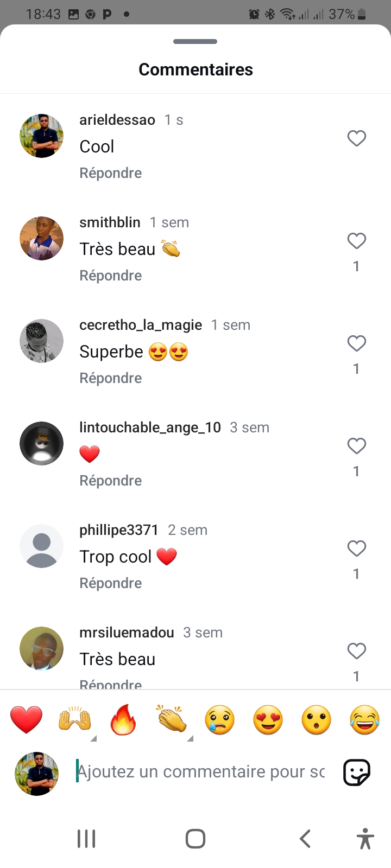
Task: Like the comment by cecretho_la_magie
Action: click(356, 344)
